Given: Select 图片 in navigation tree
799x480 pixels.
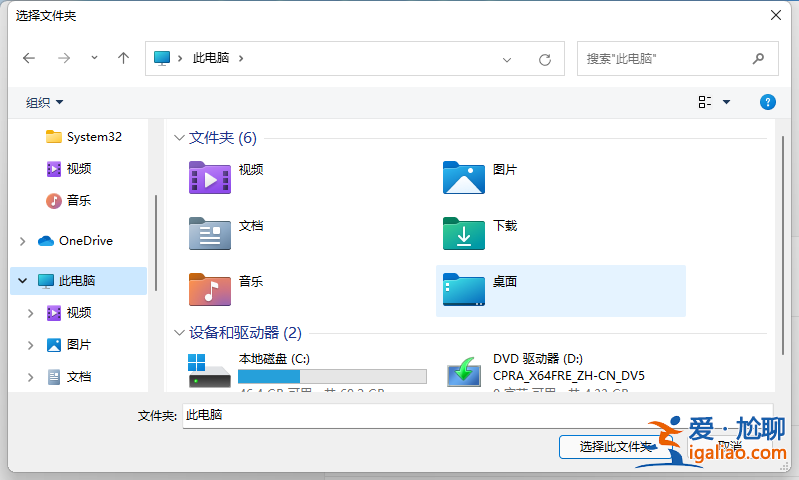Looking at the screenshot, I should [x=69, y=345].
